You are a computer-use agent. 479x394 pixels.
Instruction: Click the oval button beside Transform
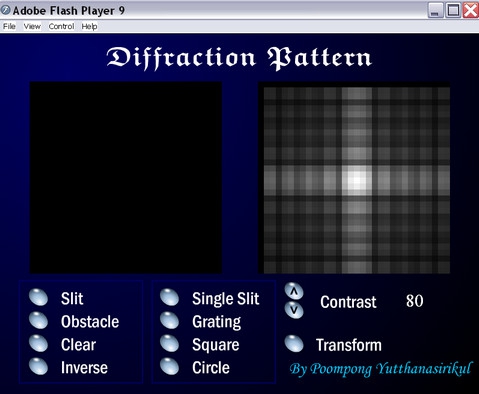click(x=294, y=343)
